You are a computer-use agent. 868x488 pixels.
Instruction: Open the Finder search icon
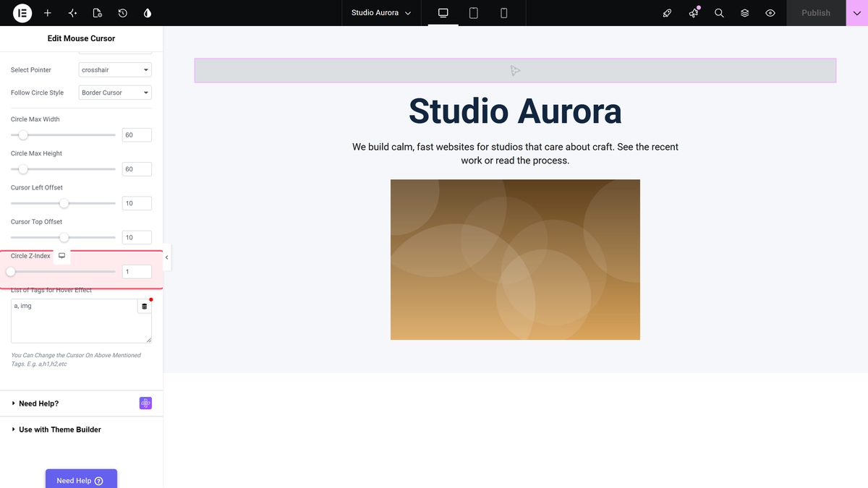tap(719, 13)
